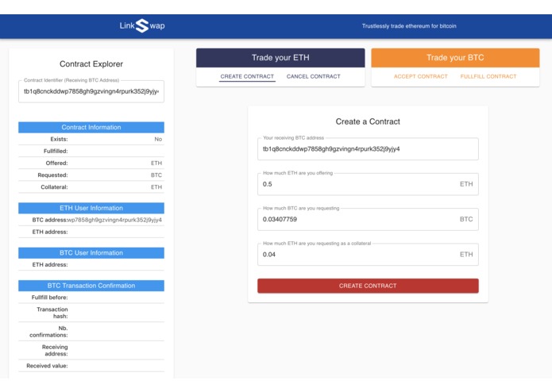This screenshot has width=552, height=392.
Task: Click 'ETH address:' under BTC User Information
Action: pyautogui.click(x=50, y=265)
